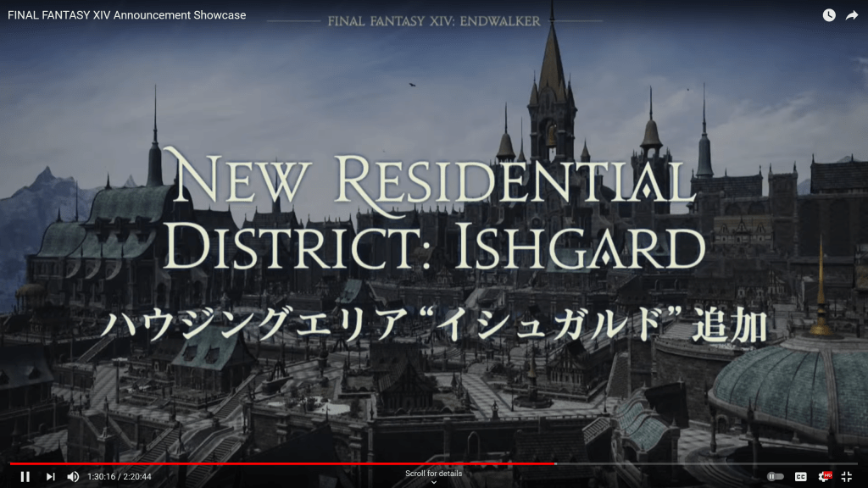868x488 pixels.
Task: Open the 'FINAL FANTASY XIV Announcement Showcase' title link
Action: click(x=126, y=15)
